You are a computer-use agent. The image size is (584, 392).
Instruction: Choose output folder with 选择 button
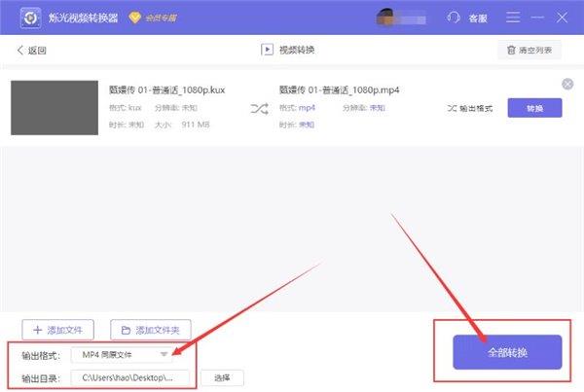click(222, 377)
